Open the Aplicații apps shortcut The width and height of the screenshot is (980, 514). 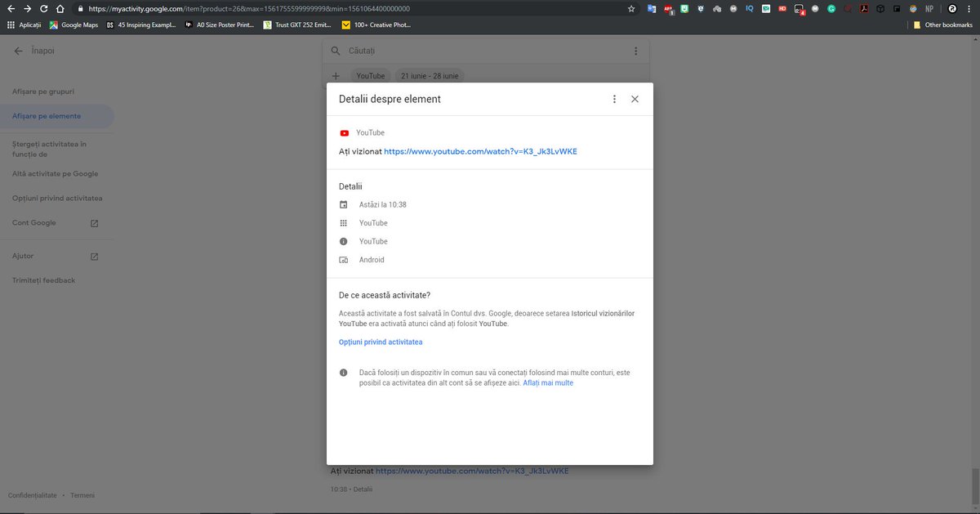click(24, 25)
